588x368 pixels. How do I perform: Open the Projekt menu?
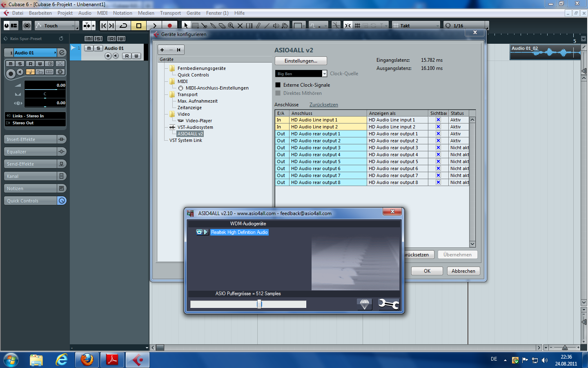pyautogui.click(x=65, y=13)
